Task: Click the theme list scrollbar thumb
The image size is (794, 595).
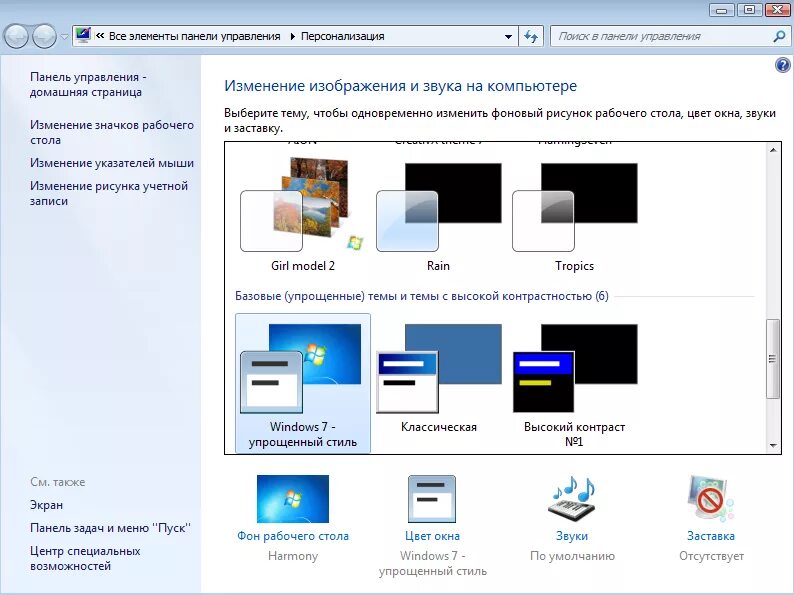Action: (773, 359)
